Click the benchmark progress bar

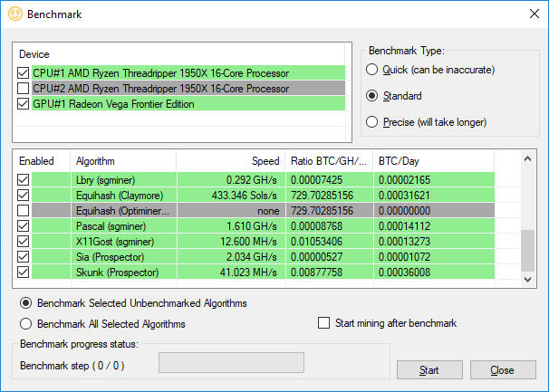click(231, 363)
